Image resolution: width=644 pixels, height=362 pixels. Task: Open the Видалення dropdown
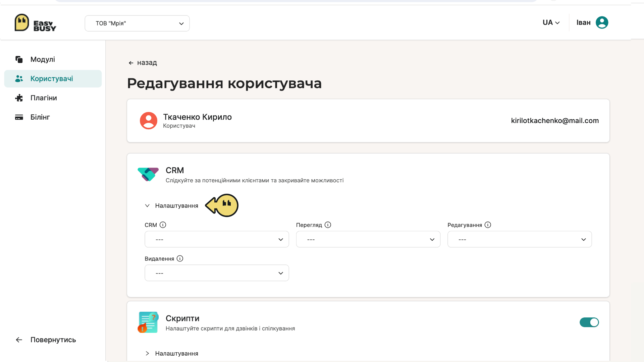pos(217,273)
